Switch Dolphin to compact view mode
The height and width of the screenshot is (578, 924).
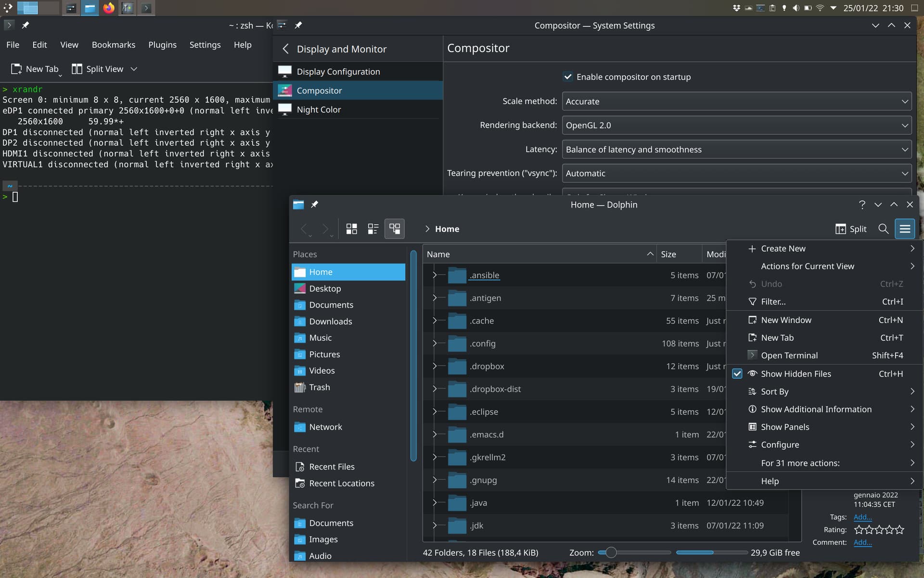pos(373,229)
